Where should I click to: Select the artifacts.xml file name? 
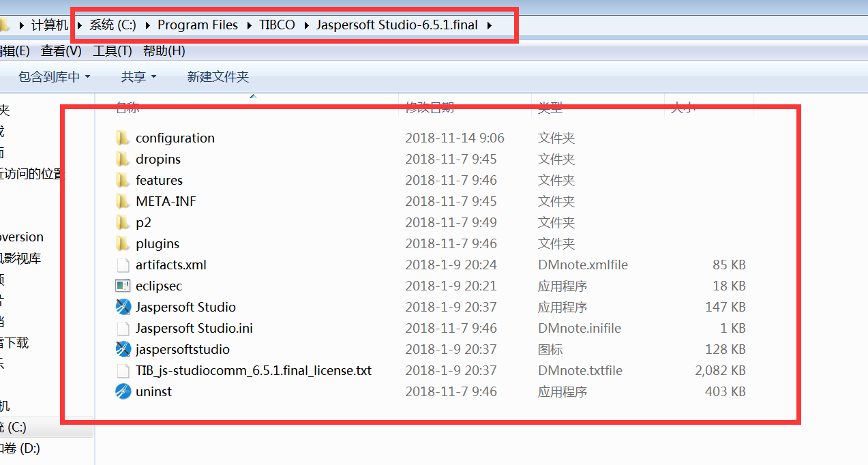pyautogui.click(x=171, y=265)
